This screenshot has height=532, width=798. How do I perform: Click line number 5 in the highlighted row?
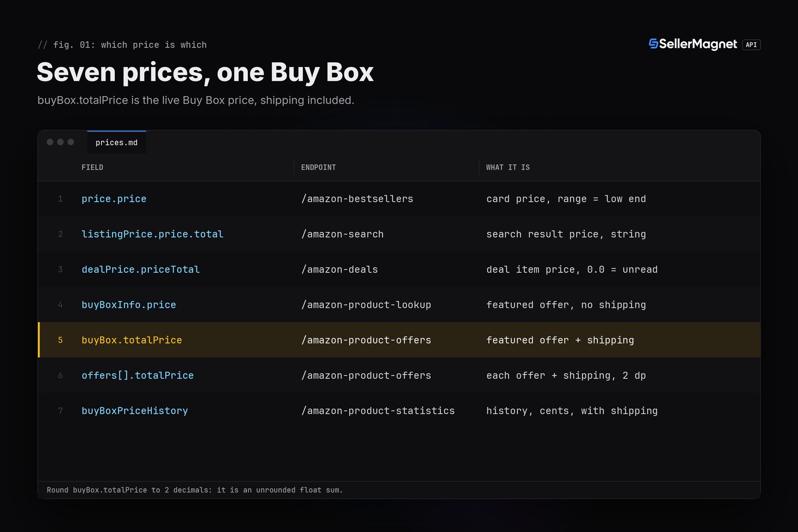[x=60, y=340]
